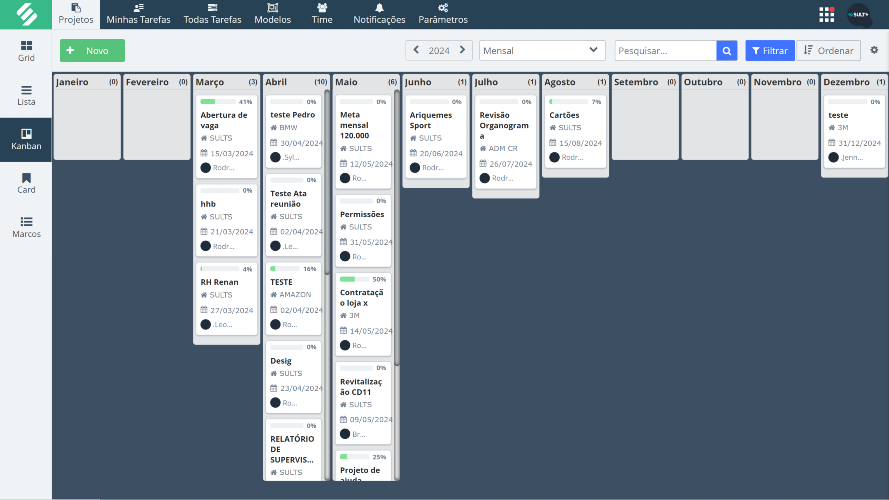Open the Time tab
Screen dimensions: 889x500
(322, 14)
